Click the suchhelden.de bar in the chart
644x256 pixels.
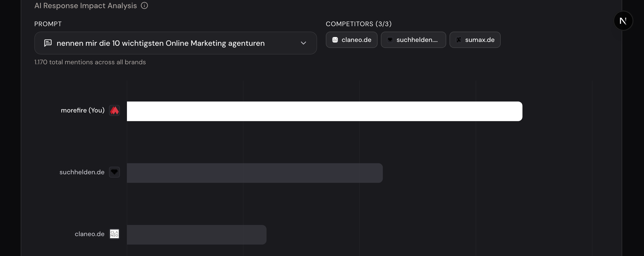255,173
